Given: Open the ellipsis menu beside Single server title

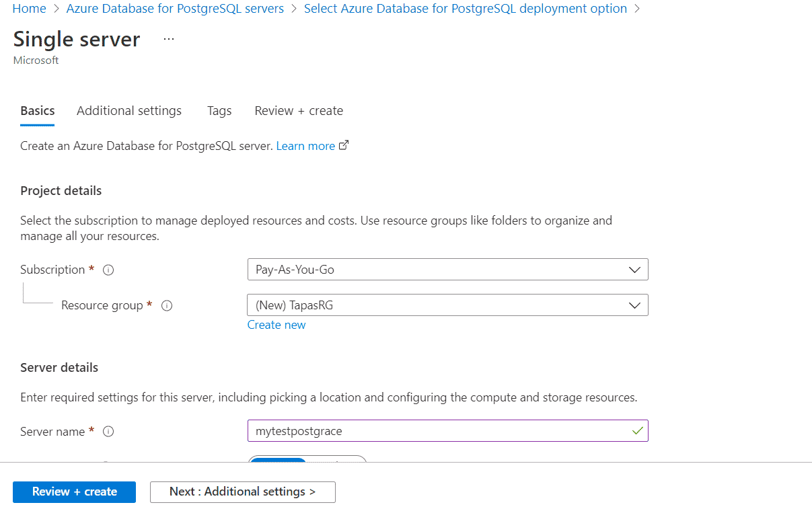Looking at the screenshot, I should pyautogui.click(x=168, y=38).
